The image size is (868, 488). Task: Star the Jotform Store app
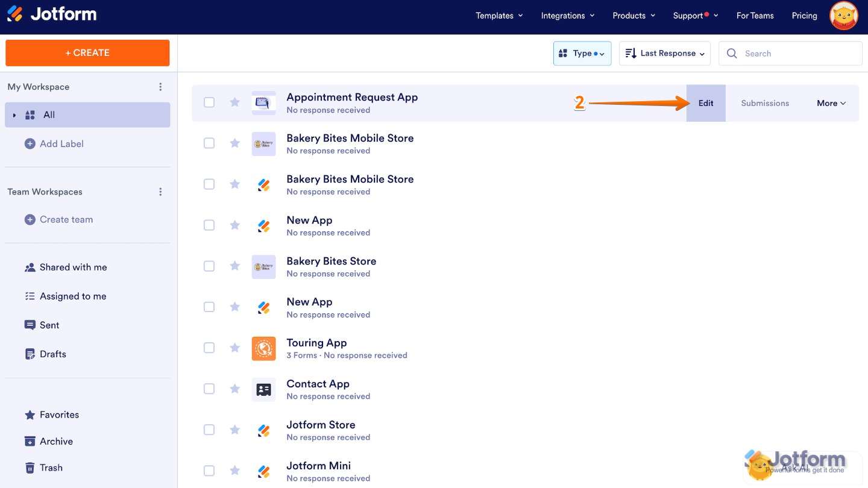(235, 430)
